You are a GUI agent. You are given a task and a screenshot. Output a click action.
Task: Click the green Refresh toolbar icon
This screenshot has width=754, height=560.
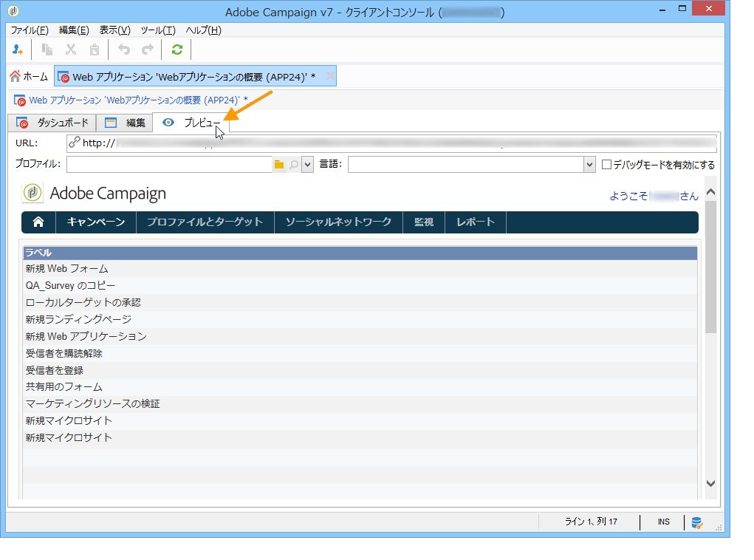point(177,49)
